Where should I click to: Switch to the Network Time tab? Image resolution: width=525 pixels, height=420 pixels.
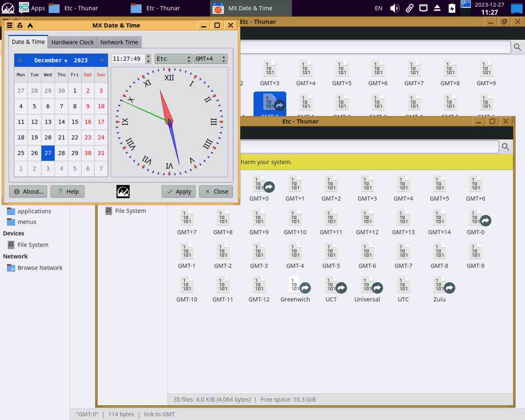[x=119, y=42]
